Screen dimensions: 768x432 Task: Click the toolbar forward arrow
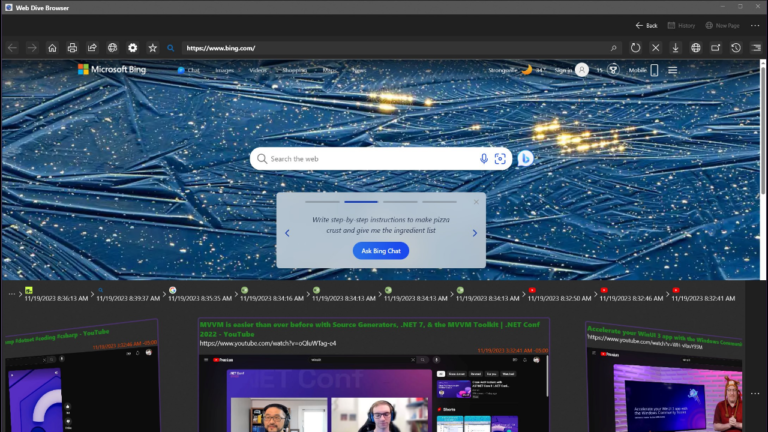click(x=32, y=48)
